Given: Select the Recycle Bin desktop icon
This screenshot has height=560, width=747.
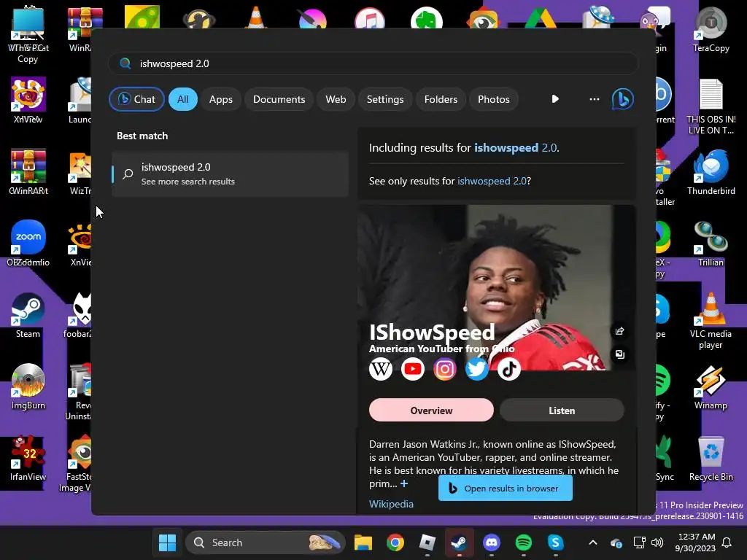Looking at the screenshot, I should coord(711,458).
